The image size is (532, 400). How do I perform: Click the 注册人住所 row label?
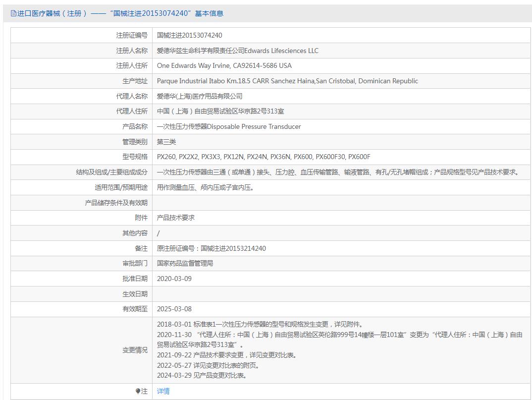tap(132, 65)
